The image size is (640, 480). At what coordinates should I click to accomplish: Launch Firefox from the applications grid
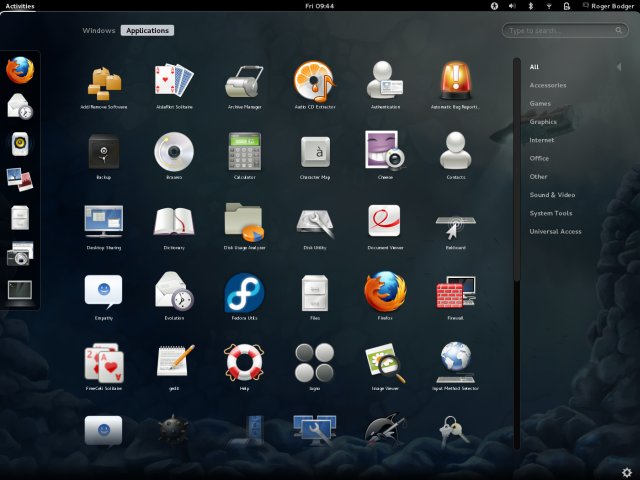(385, 296)
